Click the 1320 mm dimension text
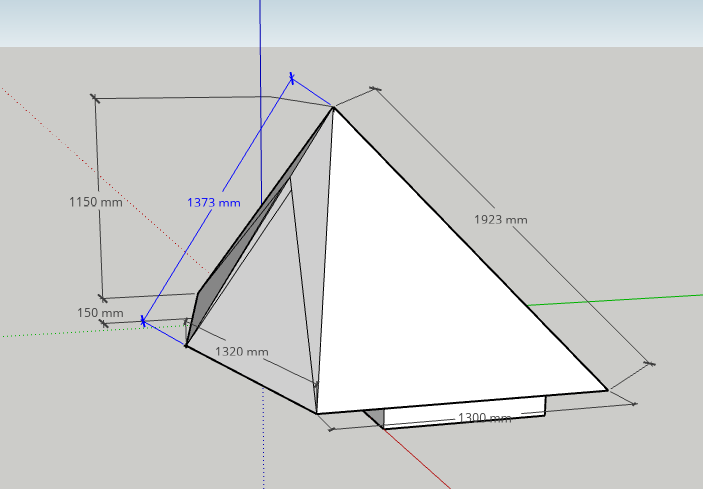703x489 pixels. 242,352
